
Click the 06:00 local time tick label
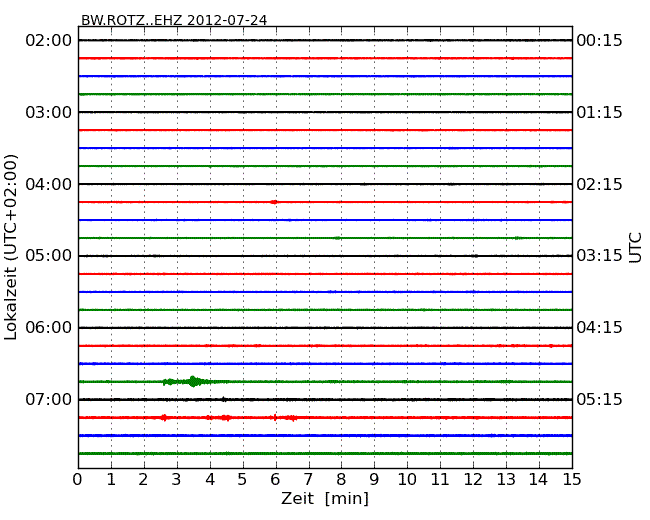[49, 328]
